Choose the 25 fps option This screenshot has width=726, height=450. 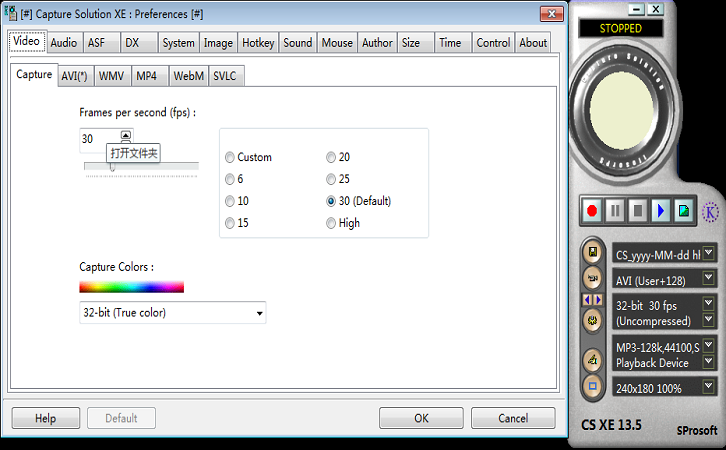tap(332, 179)
